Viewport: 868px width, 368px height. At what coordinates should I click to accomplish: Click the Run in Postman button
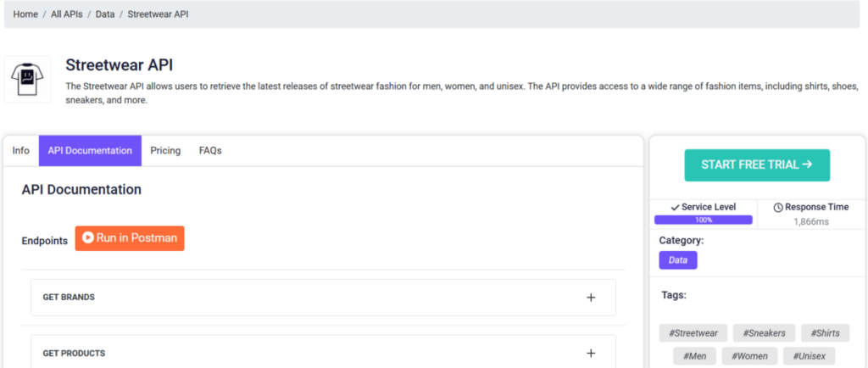130,238
